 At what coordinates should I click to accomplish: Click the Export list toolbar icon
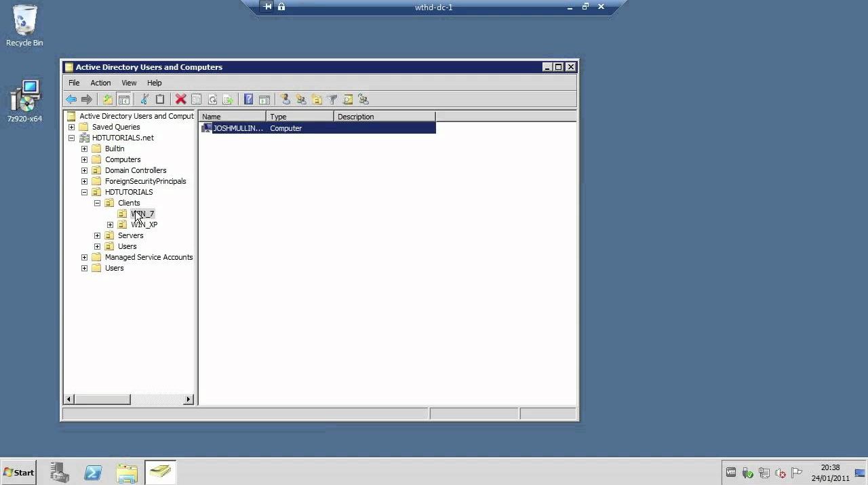(228, 100)
